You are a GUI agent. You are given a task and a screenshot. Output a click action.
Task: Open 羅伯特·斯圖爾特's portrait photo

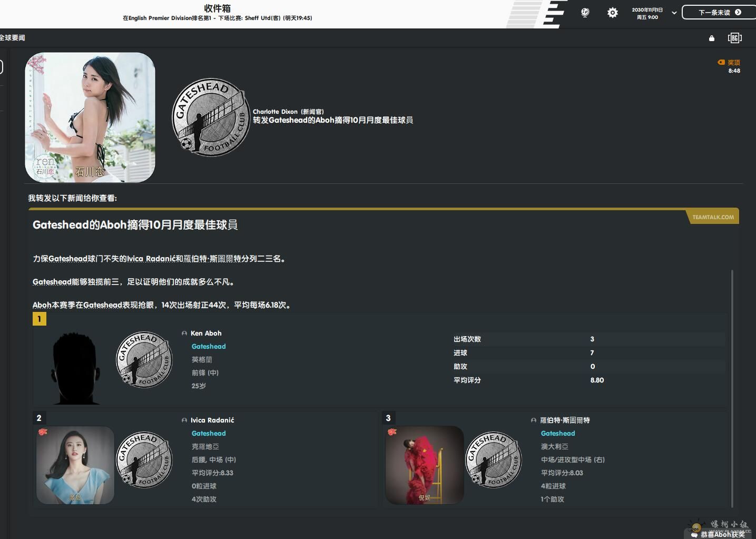click(425, 465)
